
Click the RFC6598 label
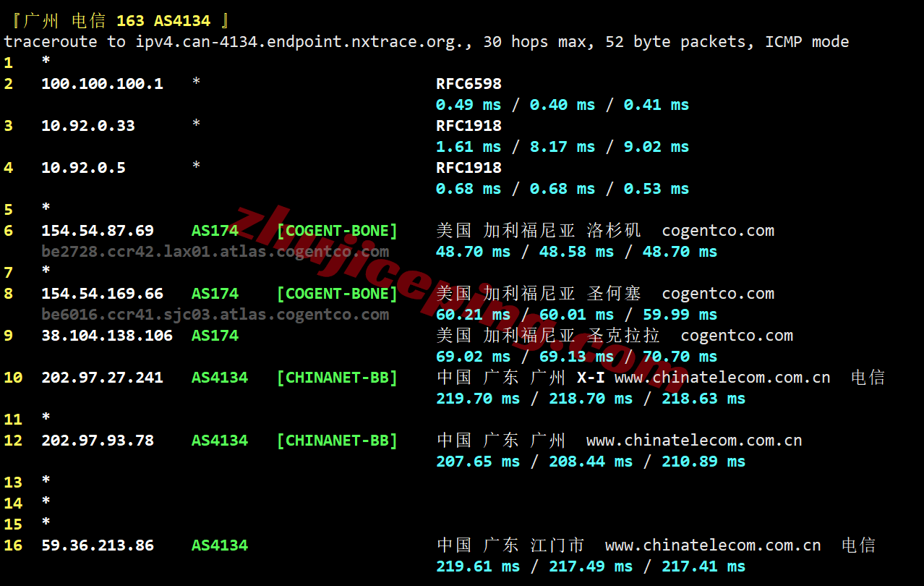(469, 84)
